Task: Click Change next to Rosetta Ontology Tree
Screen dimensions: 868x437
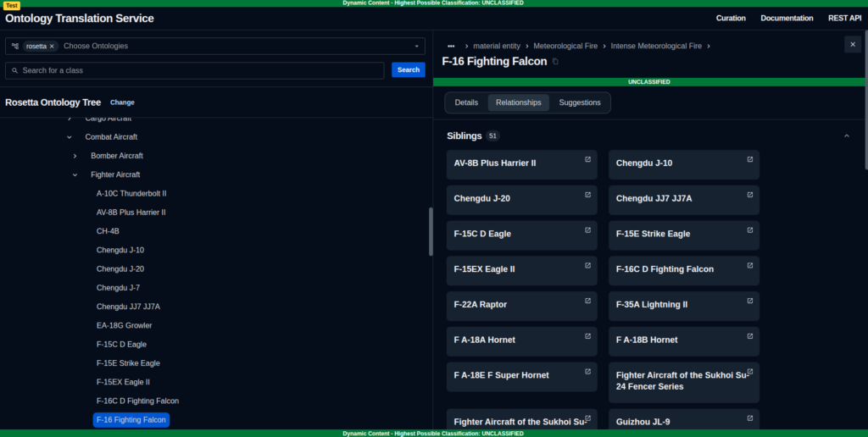Action: tap(122, 102)
